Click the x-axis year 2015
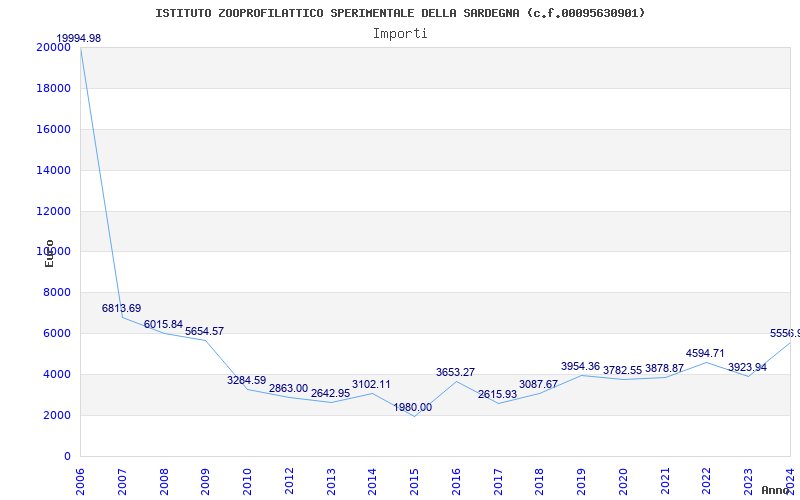This screenshot has height=500, width=800. tap(414, 482)
